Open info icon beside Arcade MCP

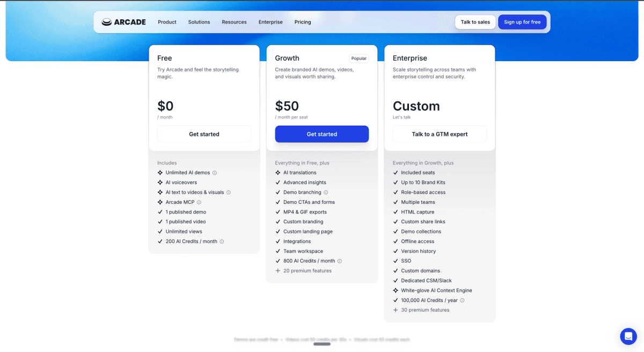click(x=199, y=202)
